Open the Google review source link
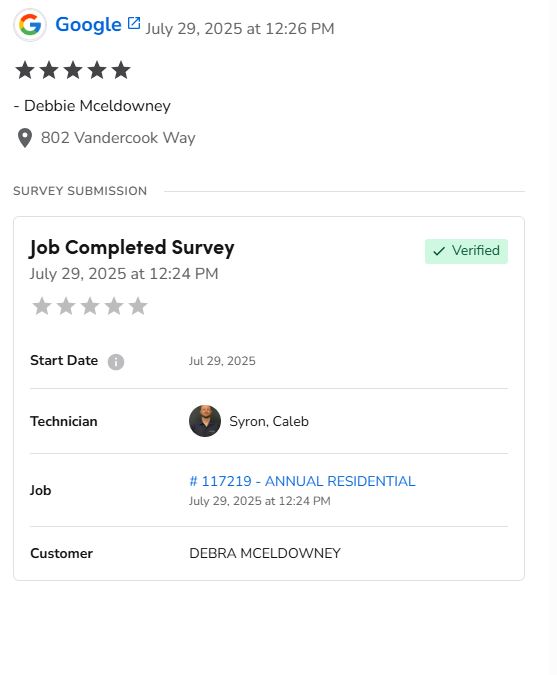Viewport: 557px width, 675px height. 88,25
